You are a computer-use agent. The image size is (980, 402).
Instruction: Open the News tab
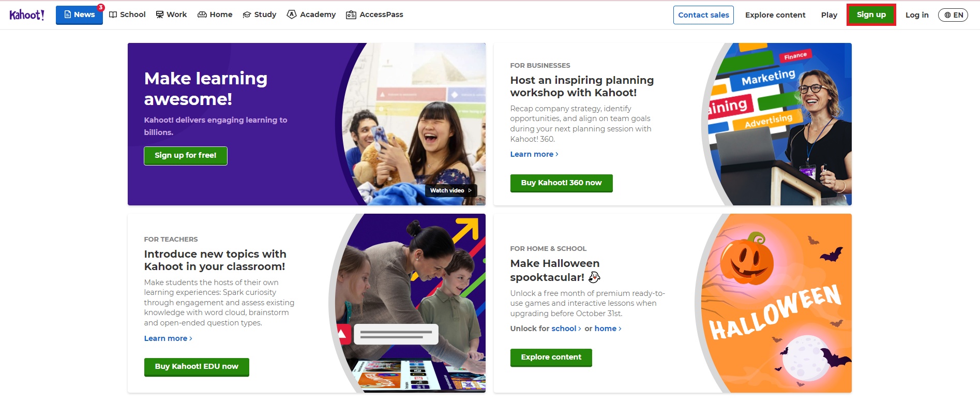point(79,14)
